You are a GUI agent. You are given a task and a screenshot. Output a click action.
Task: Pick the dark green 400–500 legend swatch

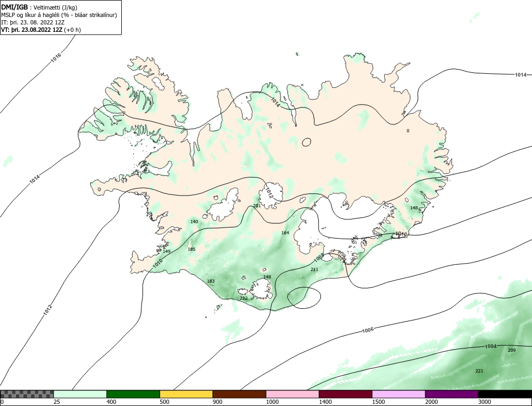point(134,394)
